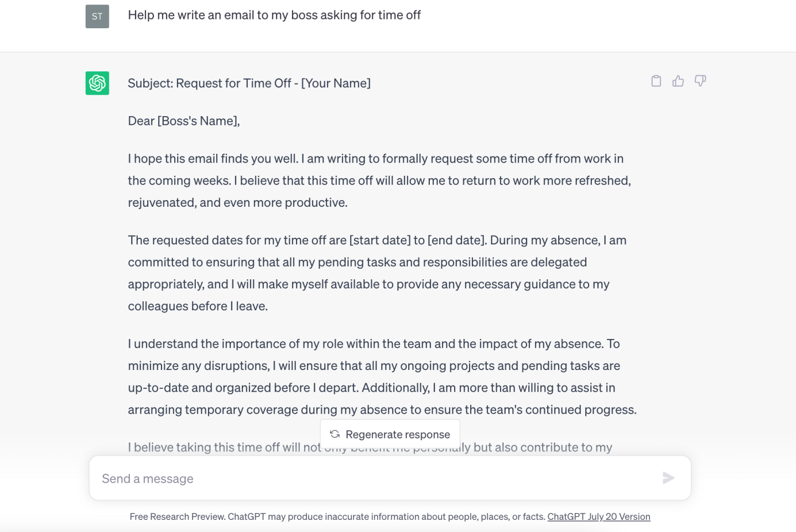Click the '[Your Name]' placeholder in subject

336,84
